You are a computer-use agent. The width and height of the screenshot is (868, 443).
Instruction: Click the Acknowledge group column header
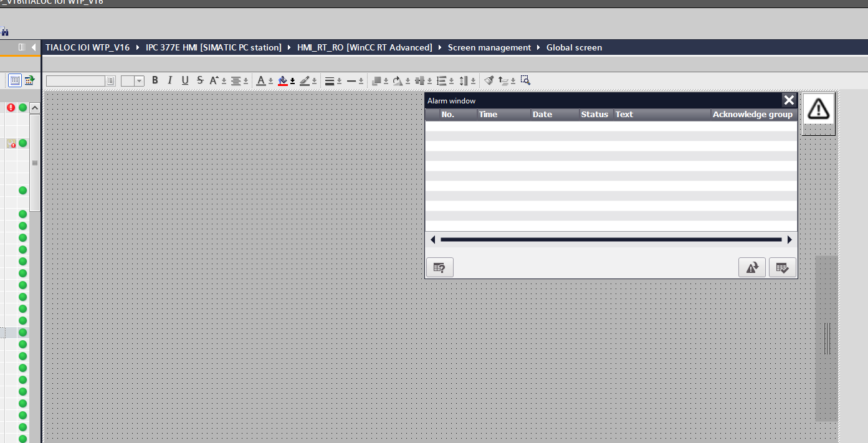pyautogui.click(x=753, y=115)
